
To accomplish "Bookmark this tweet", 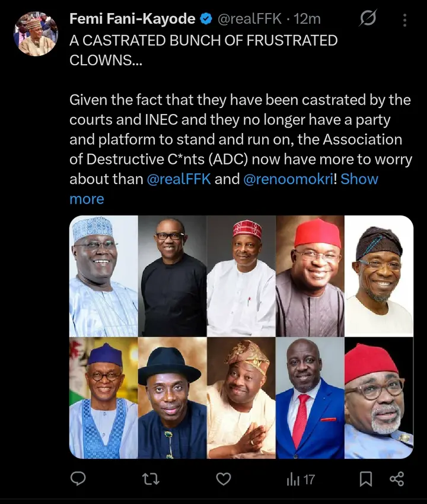I will [x=366, y=479].
